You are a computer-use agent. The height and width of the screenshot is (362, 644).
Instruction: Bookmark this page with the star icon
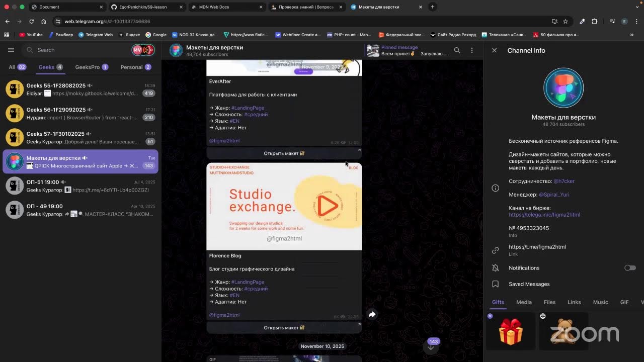566,22
